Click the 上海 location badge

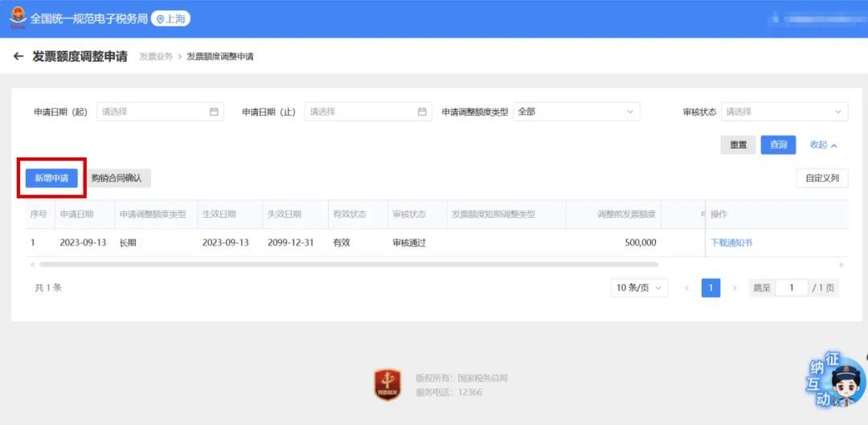(x=170, y=18)
